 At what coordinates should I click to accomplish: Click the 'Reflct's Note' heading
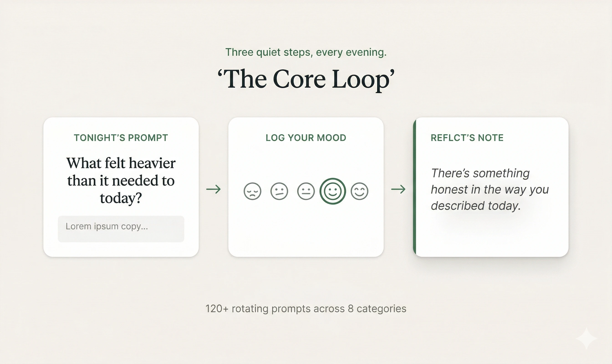point(467,138)
